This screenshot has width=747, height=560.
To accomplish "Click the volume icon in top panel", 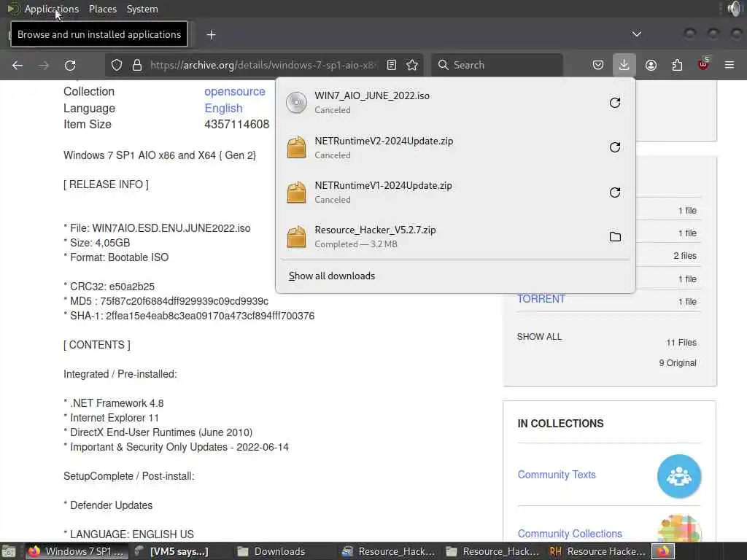I will click(734, 9).
